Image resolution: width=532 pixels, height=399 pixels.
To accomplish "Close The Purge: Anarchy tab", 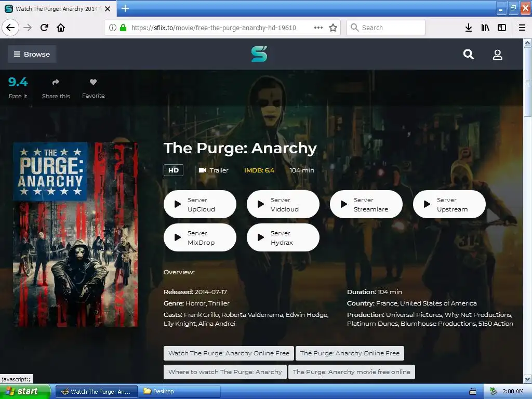I will coord(108,9).
